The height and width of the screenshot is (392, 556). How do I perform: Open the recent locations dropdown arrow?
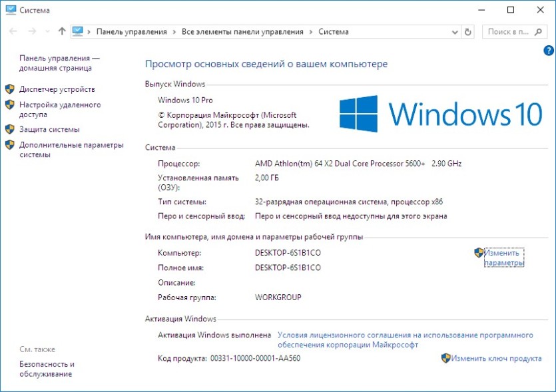tap(47, 31)
